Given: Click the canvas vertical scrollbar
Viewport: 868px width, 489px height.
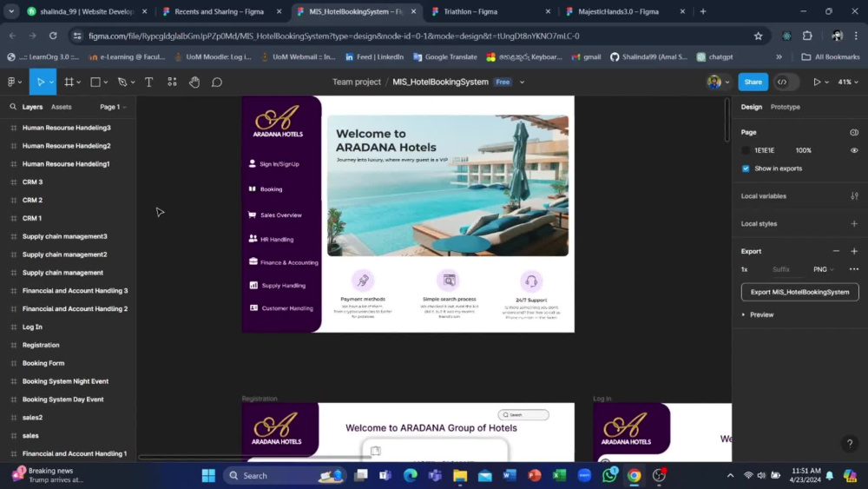Looking at the screenshot, I should pyautogui.click(x=727, y=120).
